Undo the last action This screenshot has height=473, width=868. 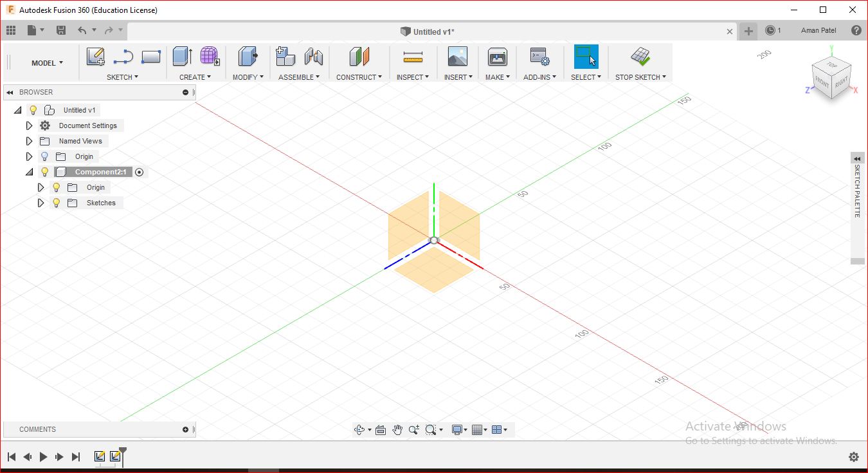82,30
